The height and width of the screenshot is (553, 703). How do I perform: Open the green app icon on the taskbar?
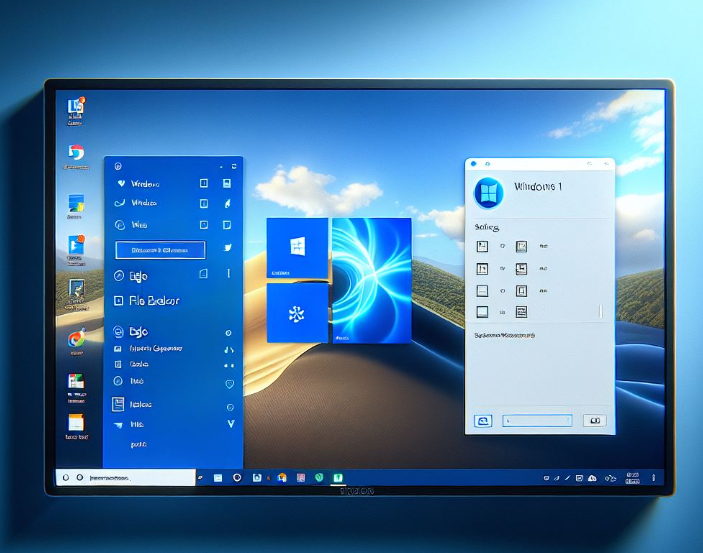pyautogui.click(x=338, y=478)
